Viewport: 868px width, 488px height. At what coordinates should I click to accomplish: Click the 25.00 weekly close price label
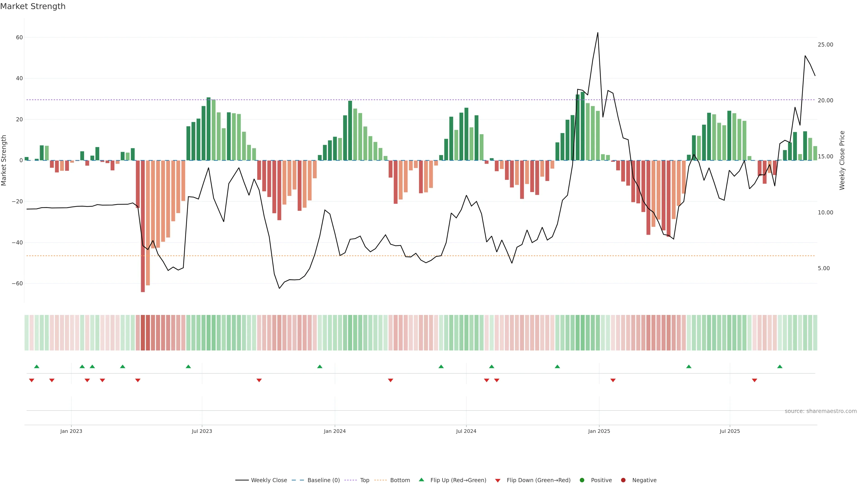click(x=825, y=45)
